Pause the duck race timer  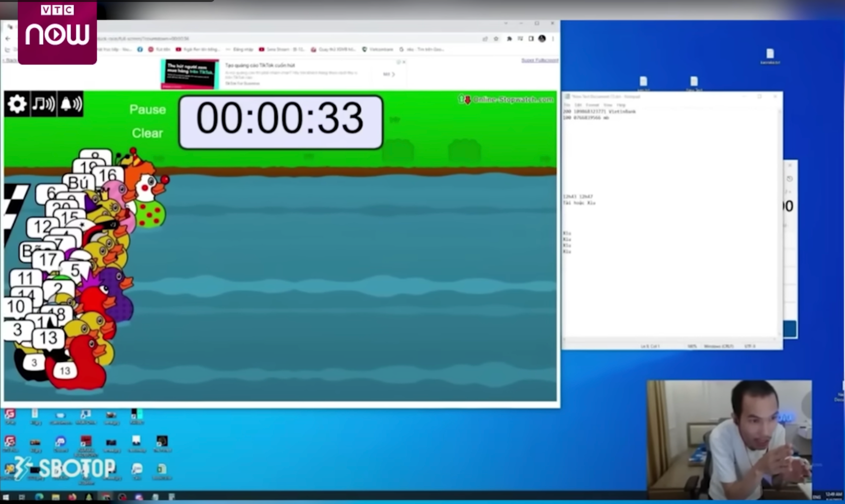tap(148, 109)
